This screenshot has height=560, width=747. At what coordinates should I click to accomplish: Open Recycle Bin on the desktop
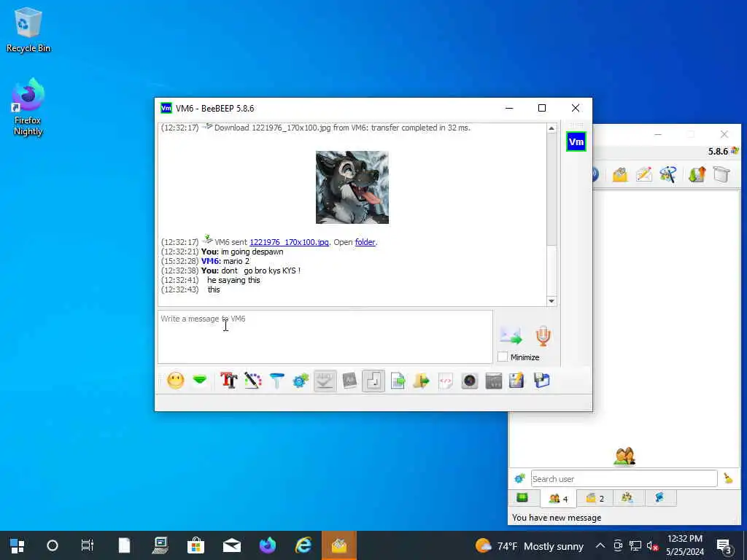pos(28,30)
